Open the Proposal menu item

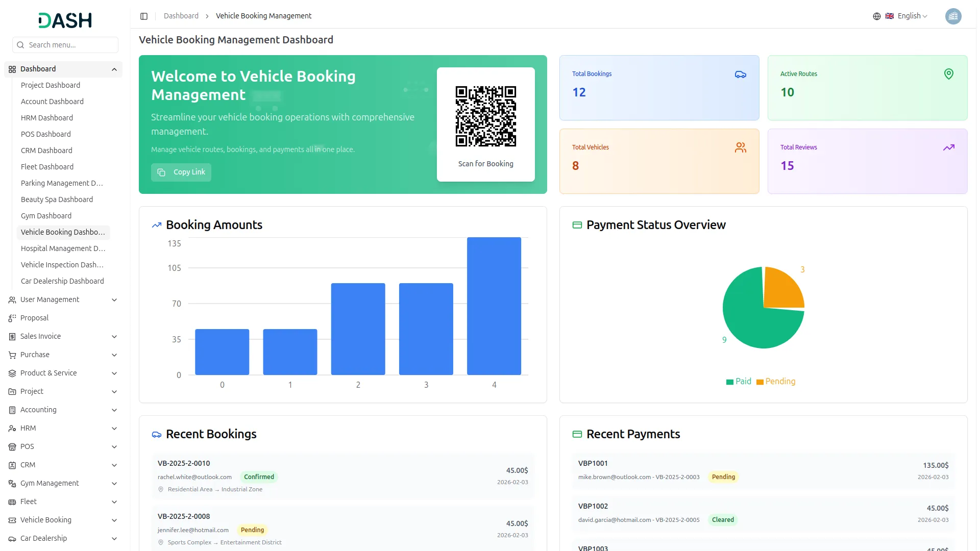34,318
